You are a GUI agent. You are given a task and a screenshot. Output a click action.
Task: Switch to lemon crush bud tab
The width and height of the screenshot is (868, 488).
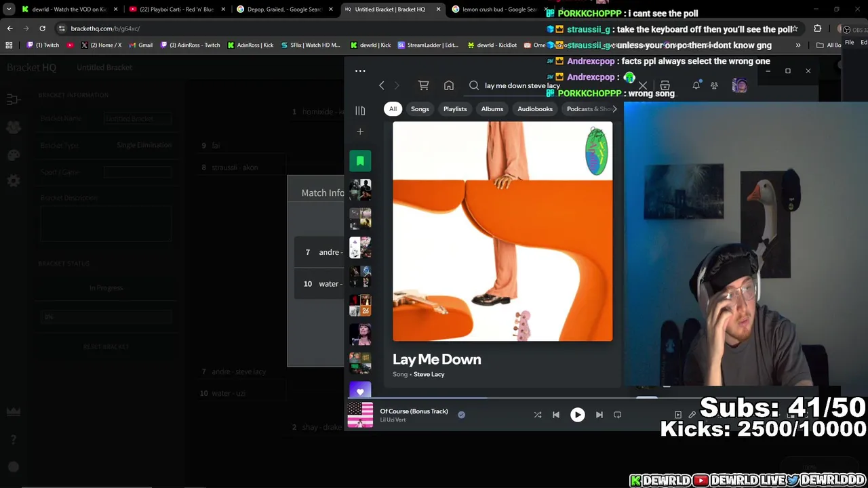coord(498,9)
